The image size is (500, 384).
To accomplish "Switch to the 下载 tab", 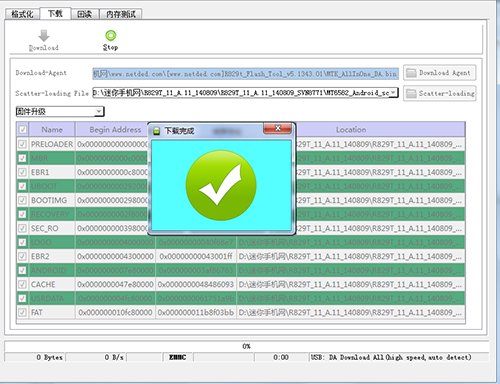I will (x=55, y=13).
